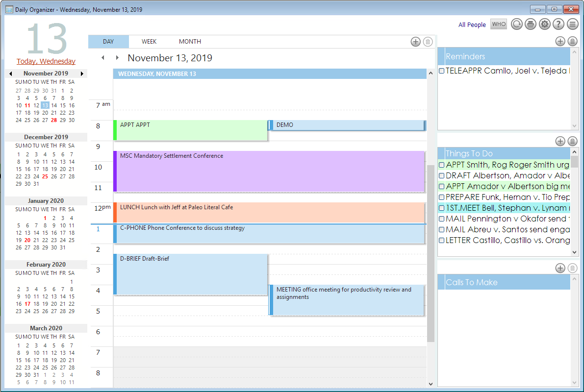Add a new reminder with plus icon
The image size is (584, 392).
[x=560, y=42]
